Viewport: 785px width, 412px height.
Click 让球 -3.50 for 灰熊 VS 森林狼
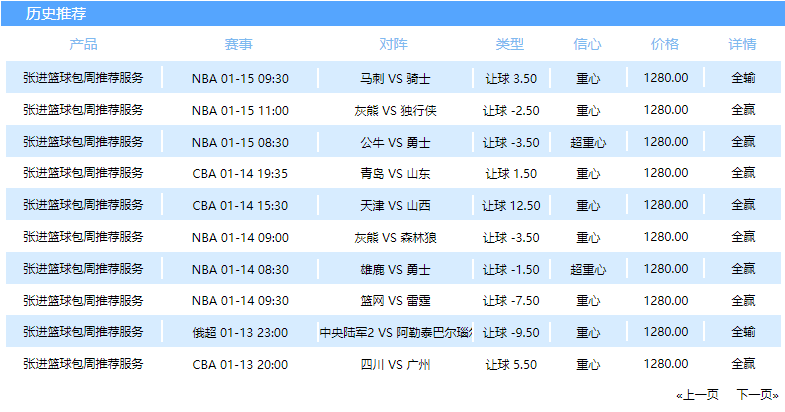tap(511, 237)
